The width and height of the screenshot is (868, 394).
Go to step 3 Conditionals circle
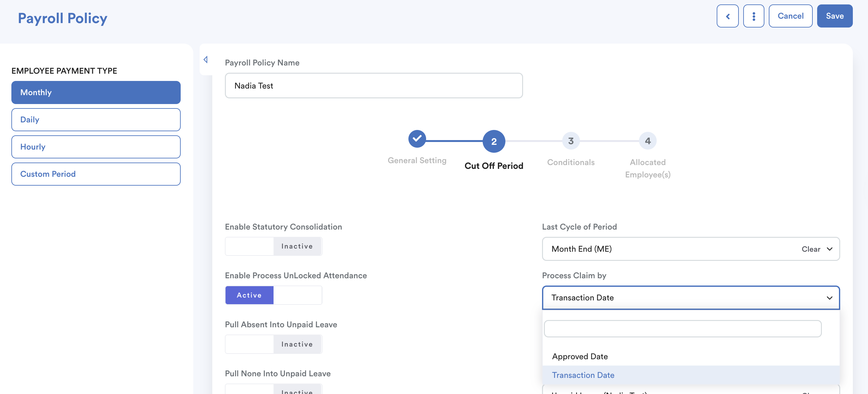click(570, 141)
